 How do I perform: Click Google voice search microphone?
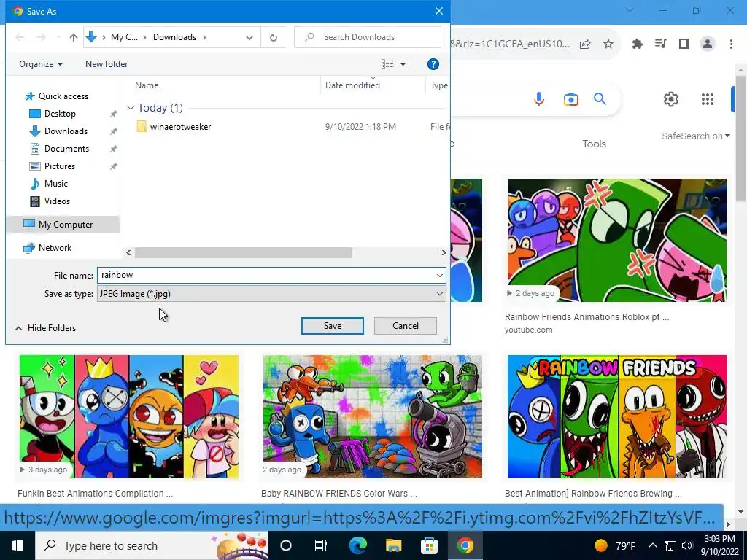[x=539, y=99]
